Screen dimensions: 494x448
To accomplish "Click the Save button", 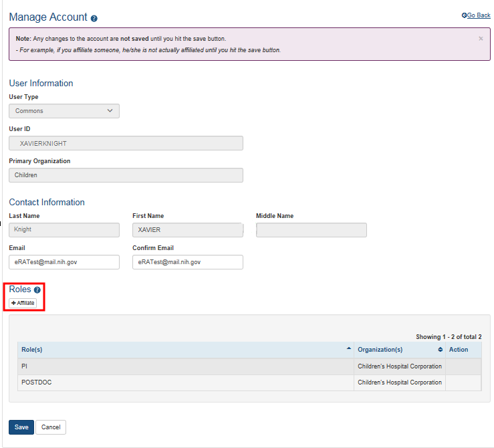I will pyautogui.click(x=21, y=427).
